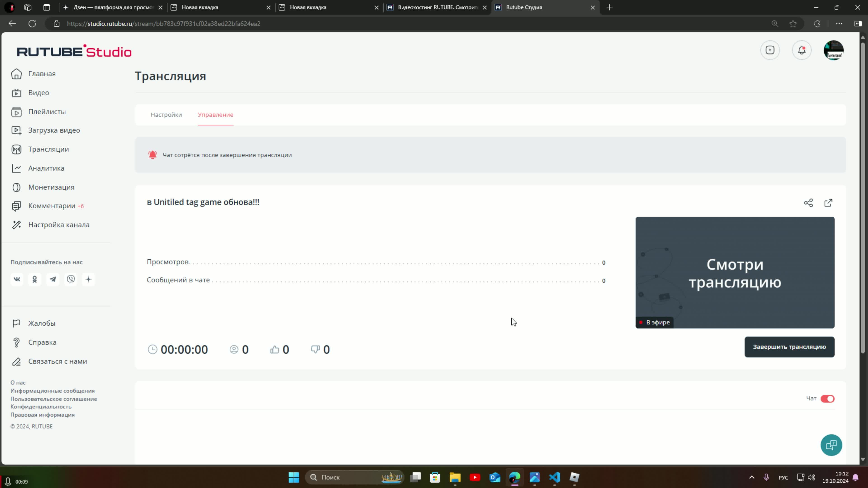Open Конфиденциальность link
Image resolution: width=868 pixels, height=488 pixels.
[x=41, y=407]
